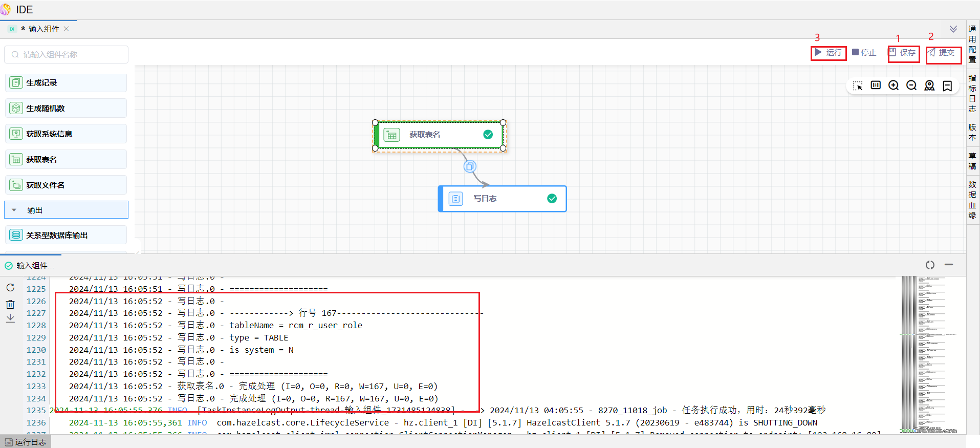Click the copy icon on the connector line
980x448 pixels.
(x=470, y=166)
